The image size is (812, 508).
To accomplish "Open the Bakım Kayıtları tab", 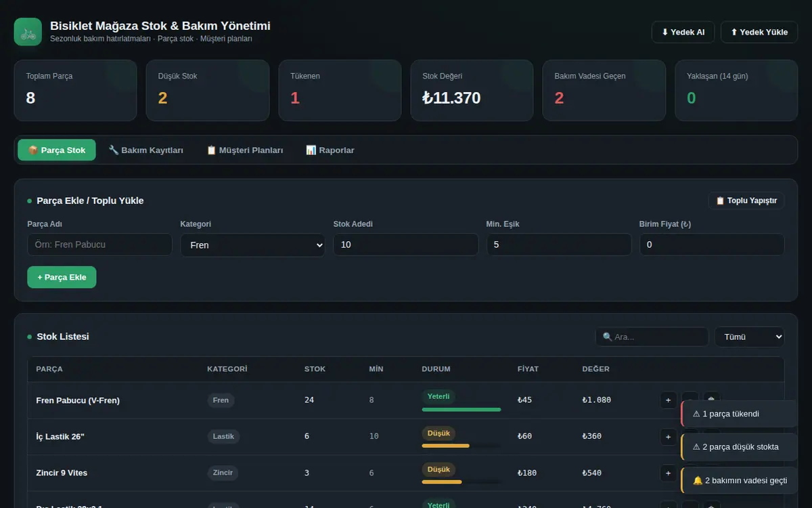I will pos(146,150).
